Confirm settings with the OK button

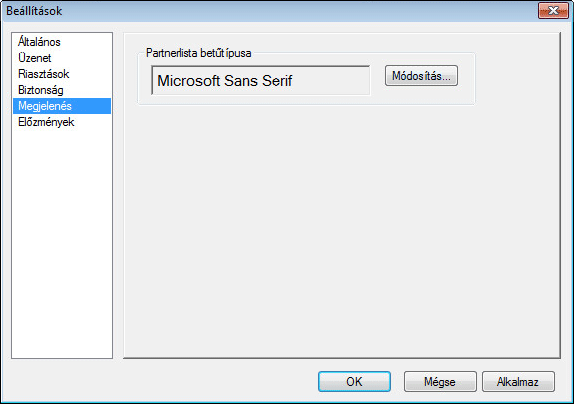click(354, 382)
